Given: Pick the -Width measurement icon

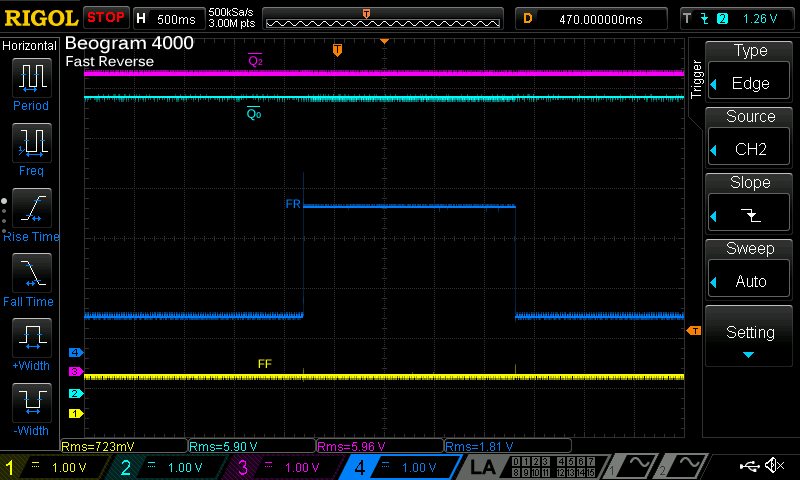Looking at the screenshot, I should (x=31, y=403).
